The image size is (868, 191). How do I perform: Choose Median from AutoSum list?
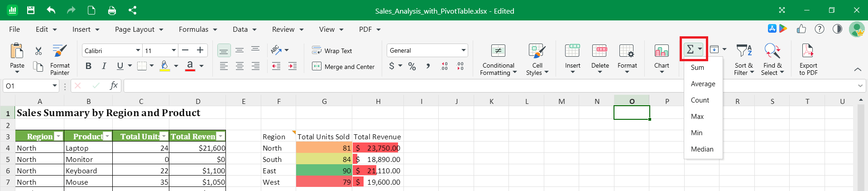703,149
